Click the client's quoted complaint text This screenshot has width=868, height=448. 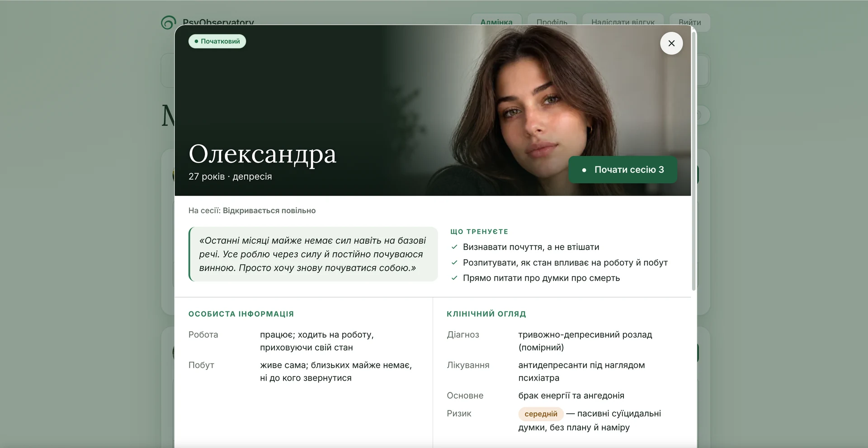313,254
